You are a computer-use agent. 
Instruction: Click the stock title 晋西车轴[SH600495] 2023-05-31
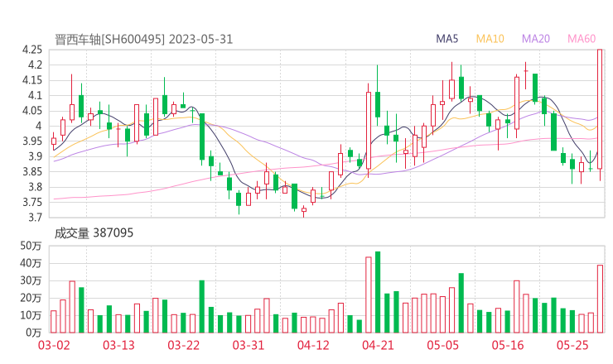[143, 40]
